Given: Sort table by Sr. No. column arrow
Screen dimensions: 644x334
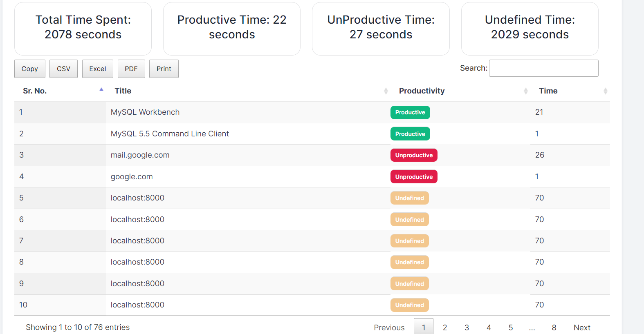Looking at the screenshot, I should point(101,90).
